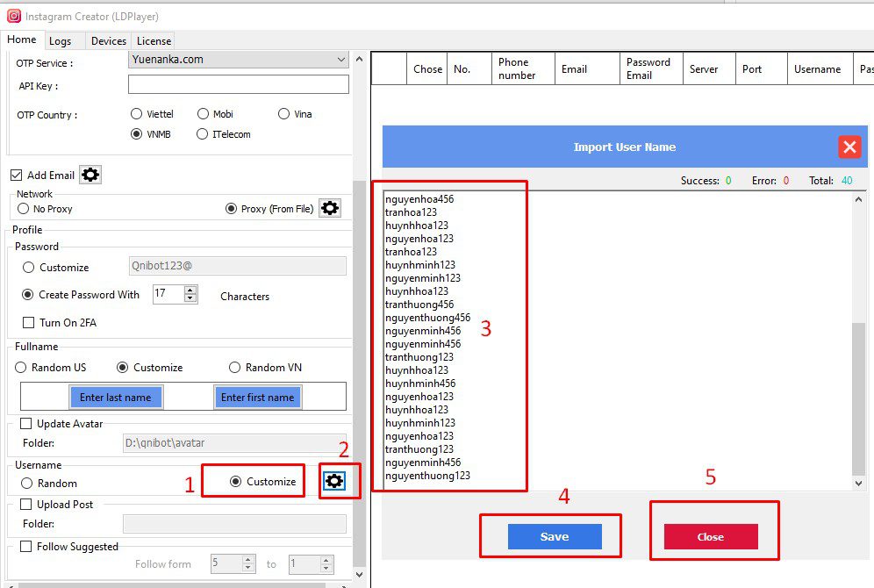
Task: Click the avatar folder path field
Action: point(234,443)
